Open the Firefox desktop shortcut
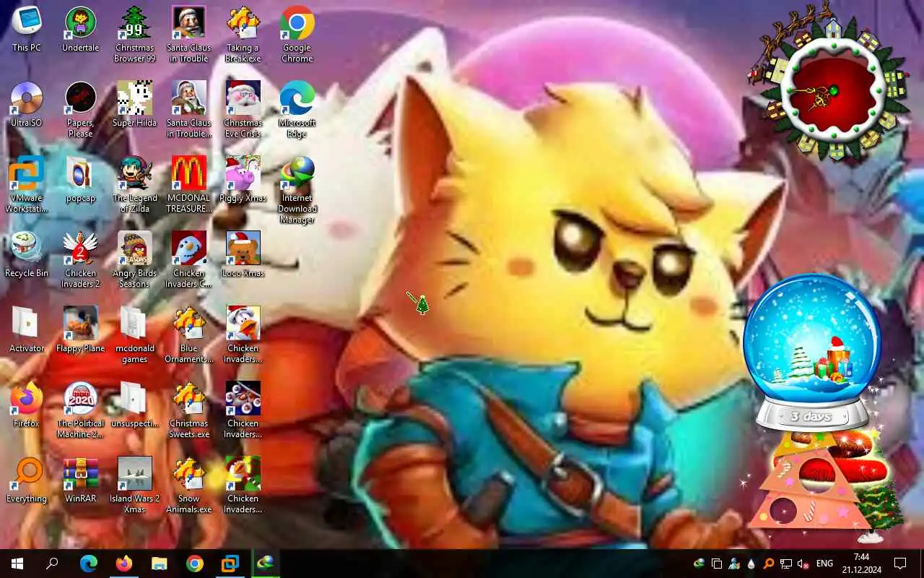The height and width of the screenshot is (578, 924). (27, 405)
